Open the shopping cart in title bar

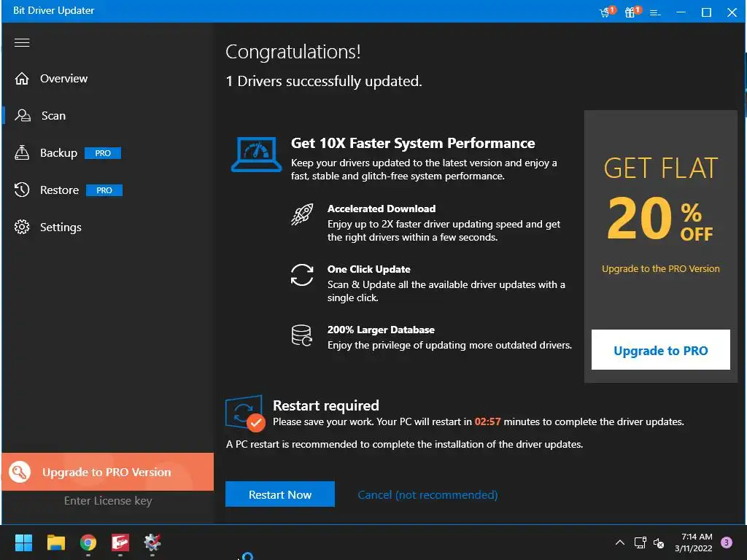pyautogui.click(x=606, y=12)
